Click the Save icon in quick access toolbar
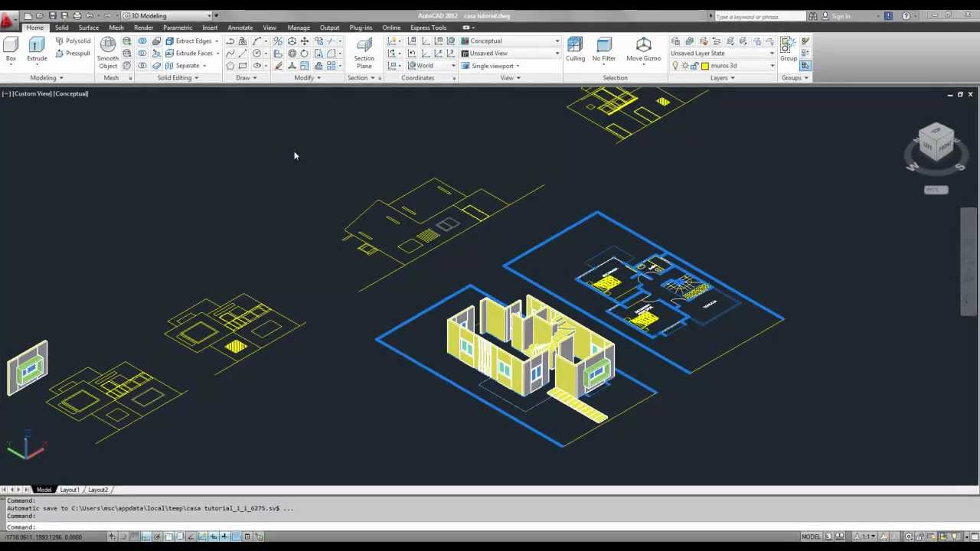The image size is (980, 551). point(52,16)
